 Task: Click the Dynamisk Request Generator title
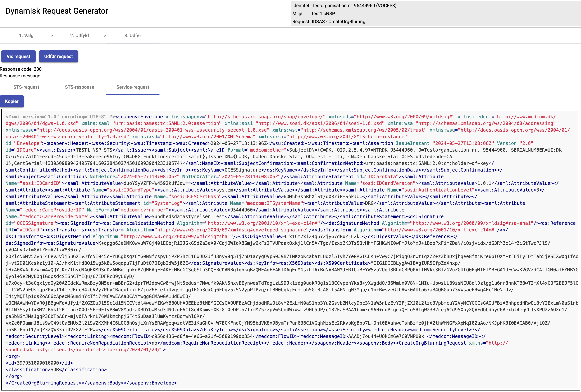point(57,11)
